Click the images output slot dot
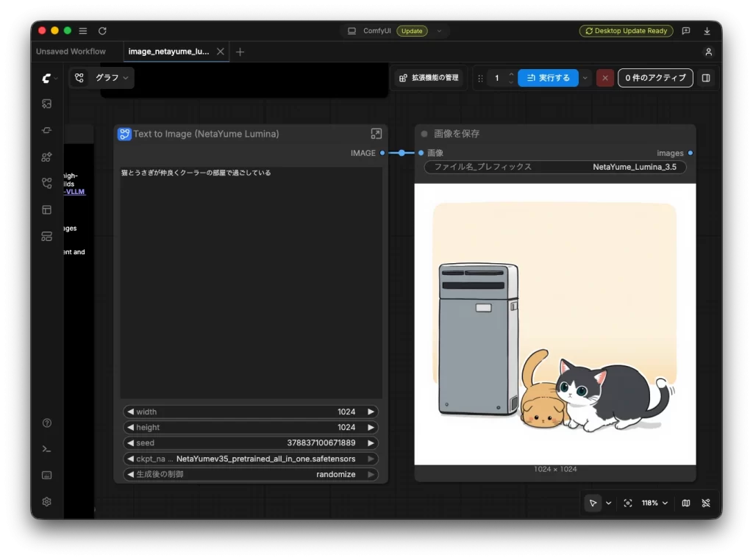 point(690,153)
